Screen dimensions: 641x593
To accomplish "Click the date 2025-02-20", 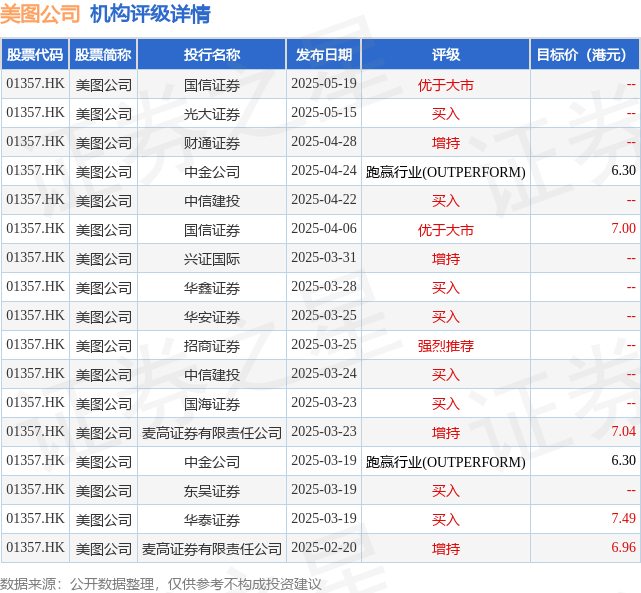I will click(324, 548).
